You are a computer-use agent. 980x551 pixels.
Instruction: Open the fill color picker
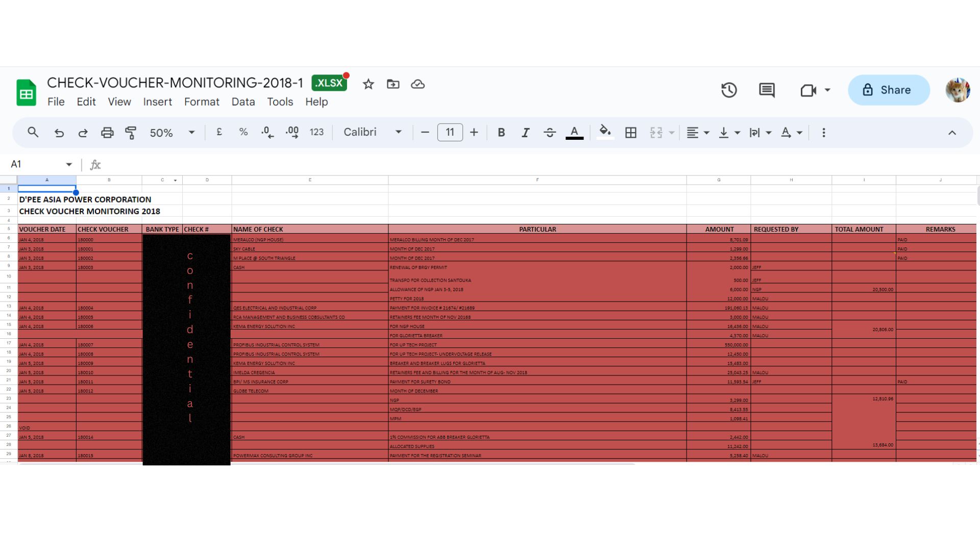tap(605, 133)
